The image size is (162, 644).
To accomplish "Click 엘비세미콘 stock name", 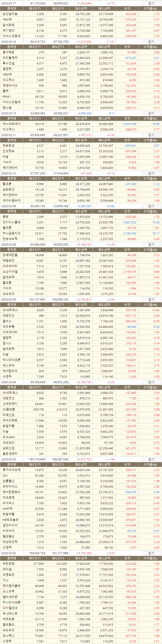I will tap(10, 597).
